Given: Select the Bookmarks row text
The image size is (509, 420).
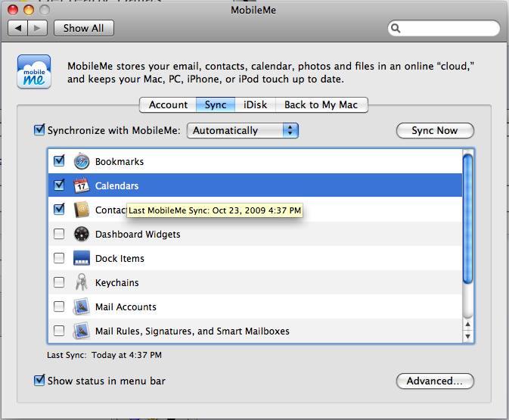Looking at the screenshot, I should point(119,161).
